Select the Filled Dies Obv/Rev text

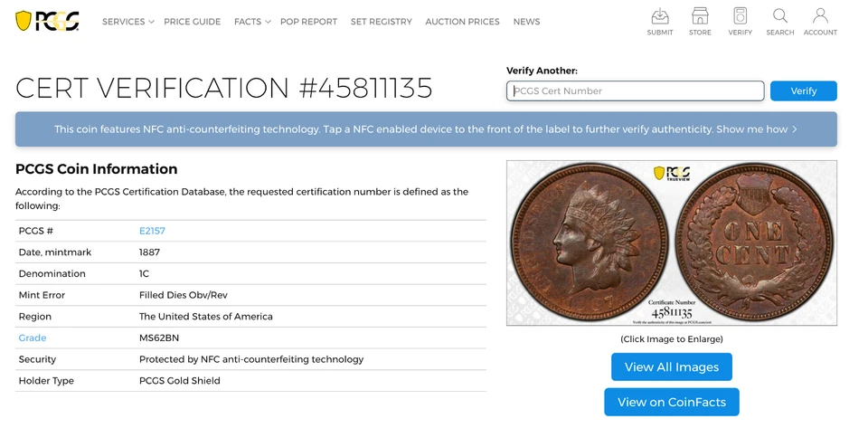[x=184, y=295]
